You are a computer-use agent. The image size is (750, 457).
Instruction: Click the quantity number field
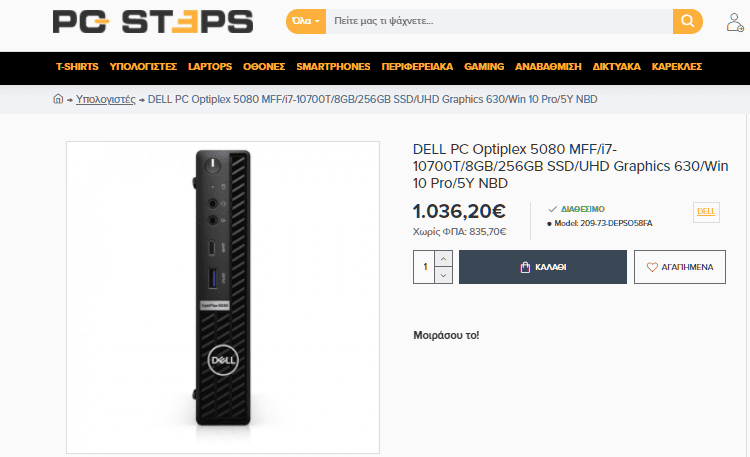click(424, 267)
